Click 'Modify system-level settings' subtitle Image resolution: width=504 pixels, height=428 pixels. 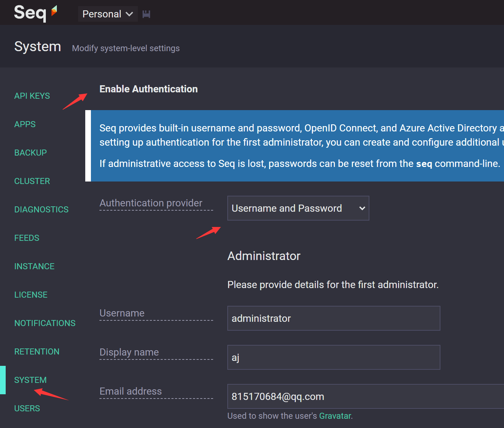coord(126,48)
